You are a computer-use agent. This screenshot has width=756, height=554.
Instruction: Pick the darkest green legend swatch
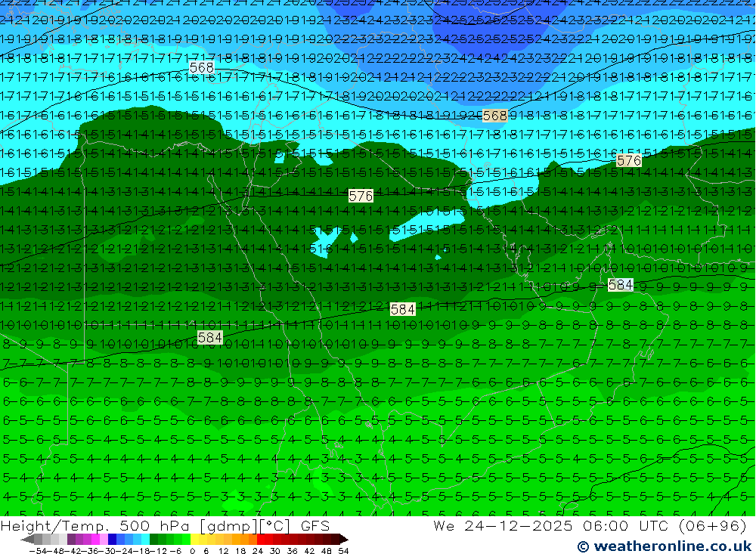(153, 539)
